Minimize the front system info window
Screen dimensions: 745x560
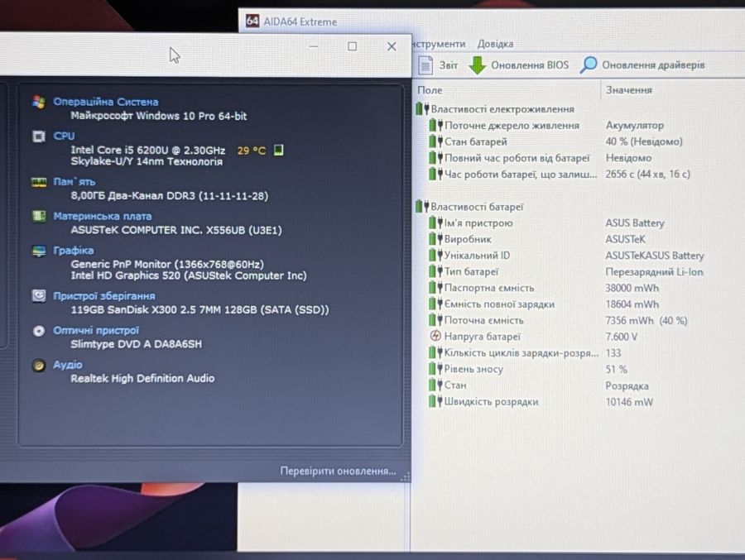pyautogui.click(x=314, y=46)
